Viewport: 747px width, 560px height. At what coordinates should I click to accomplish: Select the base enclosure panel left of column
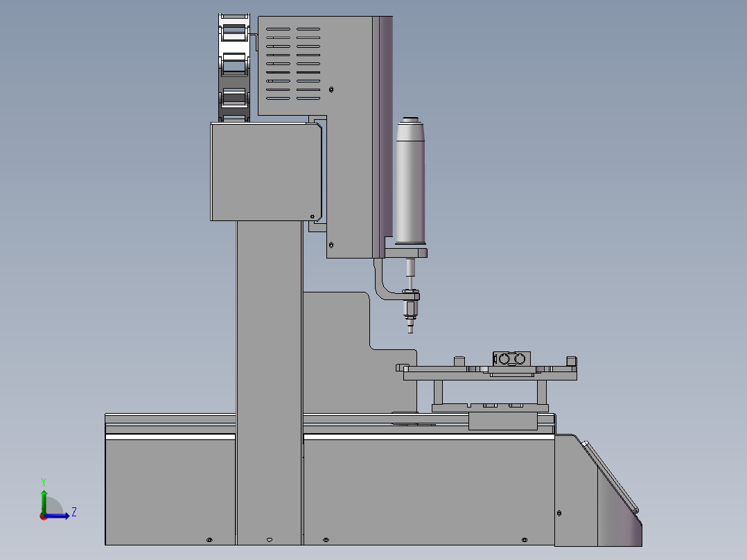click(170, 492)
